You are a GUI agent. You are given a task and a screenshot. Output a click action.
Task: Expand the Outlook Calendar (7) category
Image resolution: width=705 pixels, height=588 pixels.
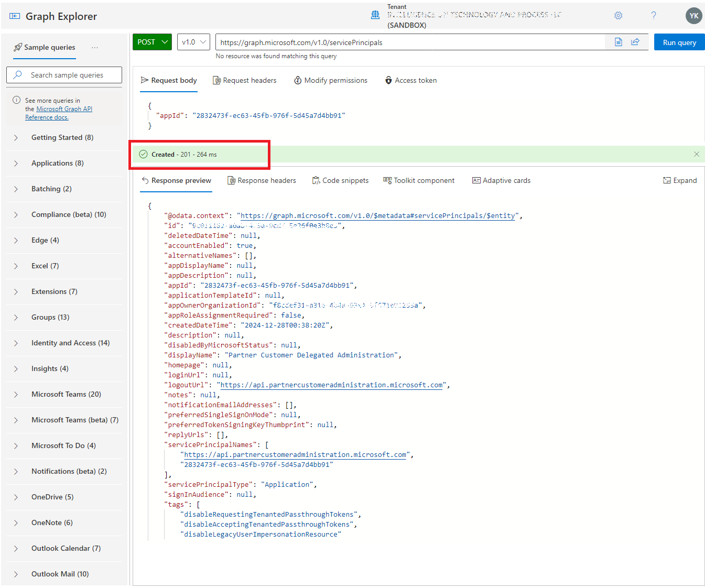[64, 548]
